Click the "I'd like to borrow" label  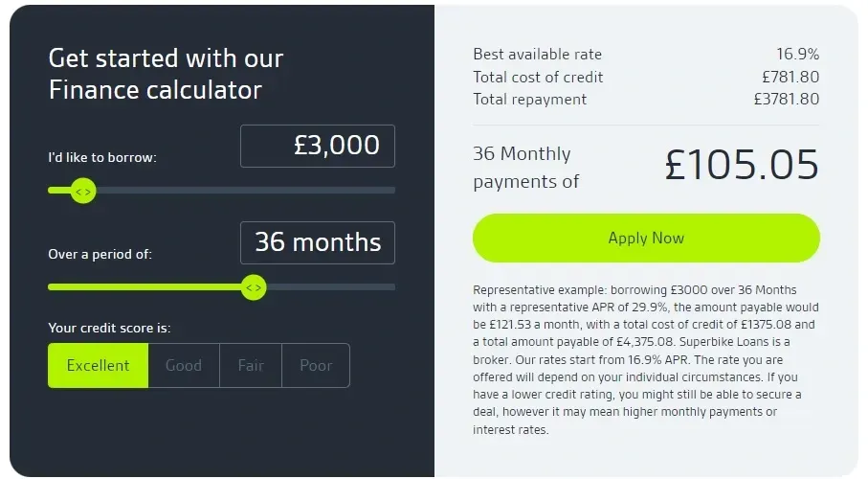(102, 157)
